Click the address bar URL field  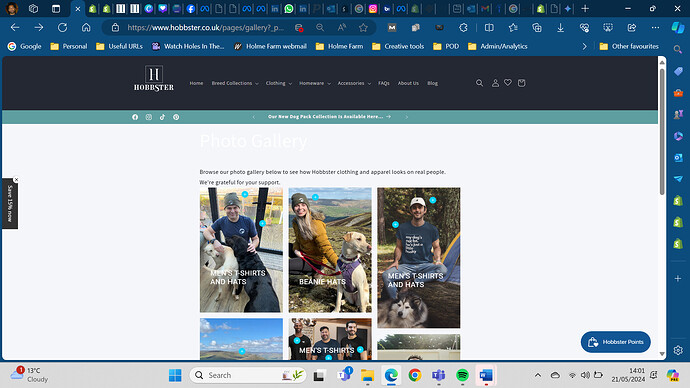[x=206, y=27]
